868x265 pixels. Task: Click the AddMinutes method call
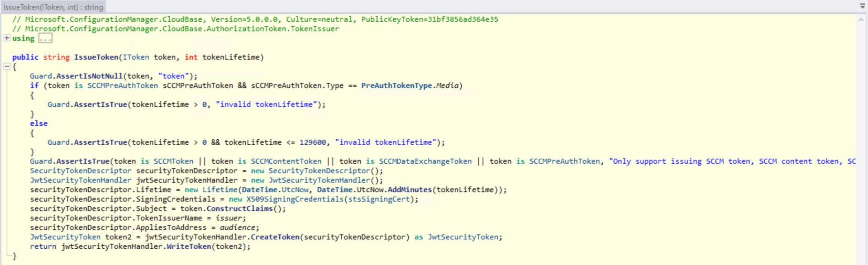(x=410, y=189)
